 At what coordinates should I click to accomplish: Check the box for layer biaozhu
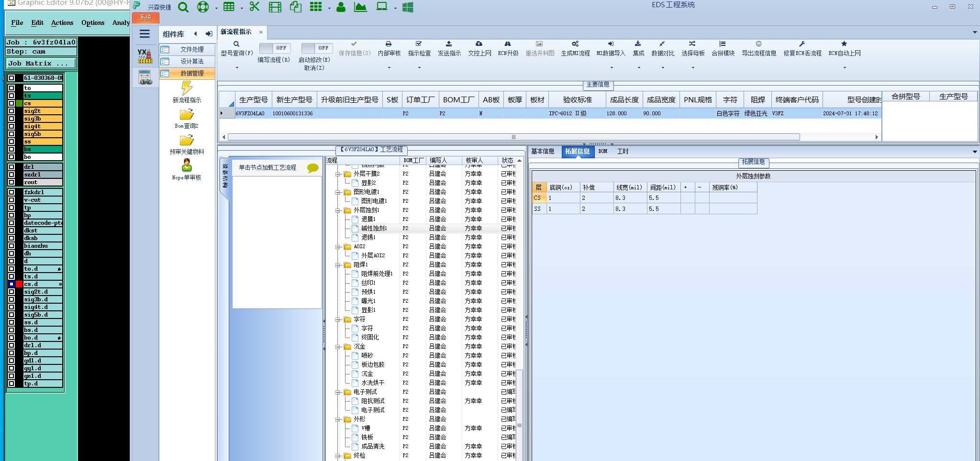coord(11,246)
